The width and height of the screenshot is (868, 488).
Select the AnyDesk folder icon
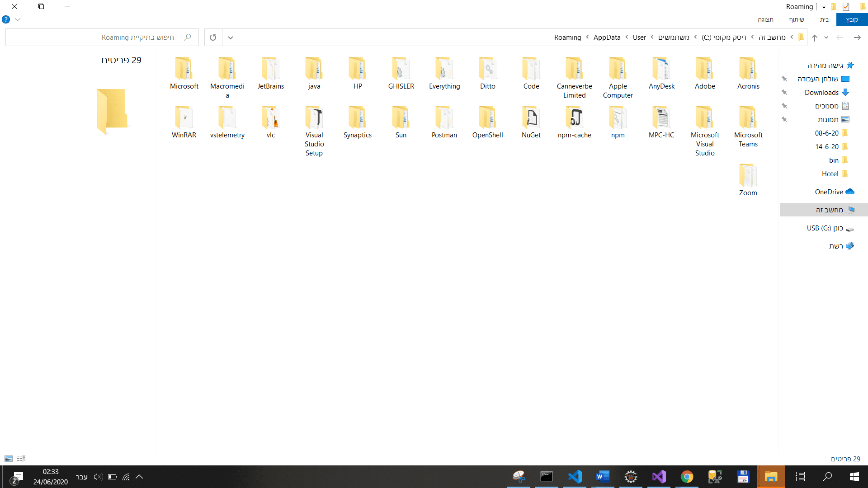point(661,69)
